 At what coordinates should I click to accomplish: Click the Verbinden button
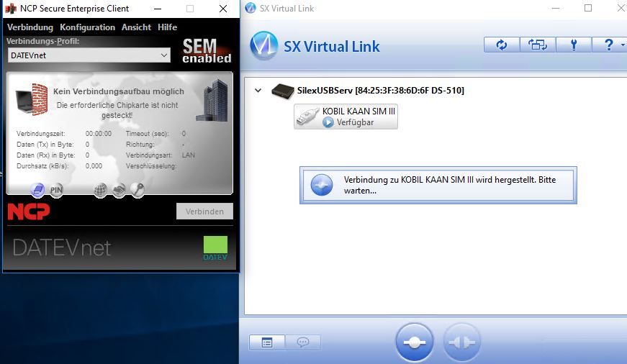pyautogui.click(x=204, y=211)
